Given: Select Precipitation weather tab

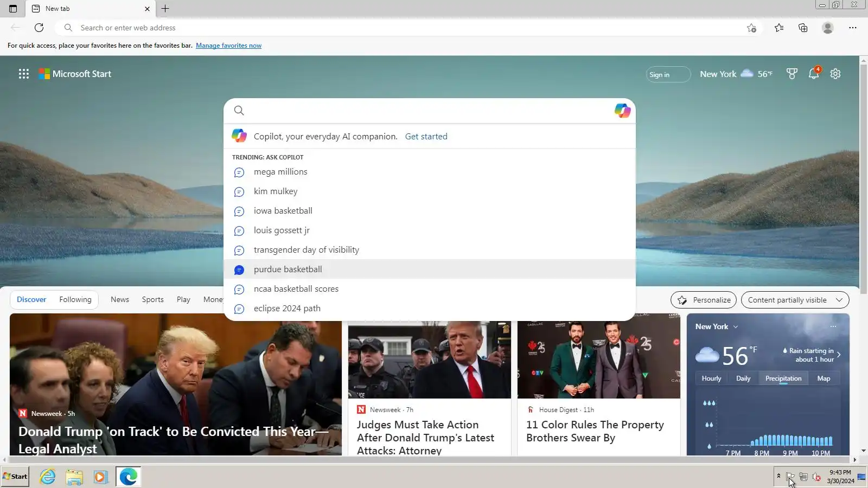Looking at the screenshot, I should pos(783,378).
